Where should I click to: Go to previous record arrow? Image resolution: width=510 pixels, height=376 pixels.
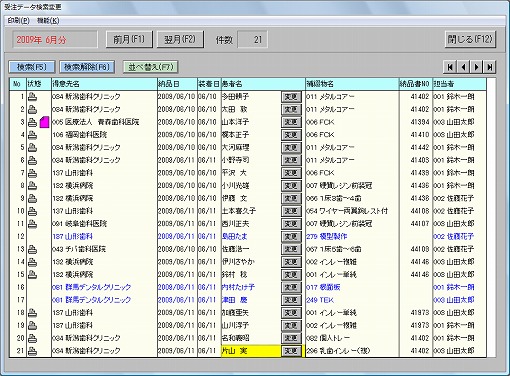click(463, 67)
